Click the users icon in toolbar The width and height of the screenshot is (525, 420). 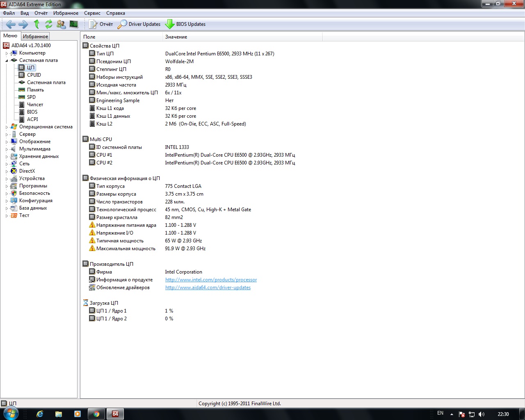point(61,24)
